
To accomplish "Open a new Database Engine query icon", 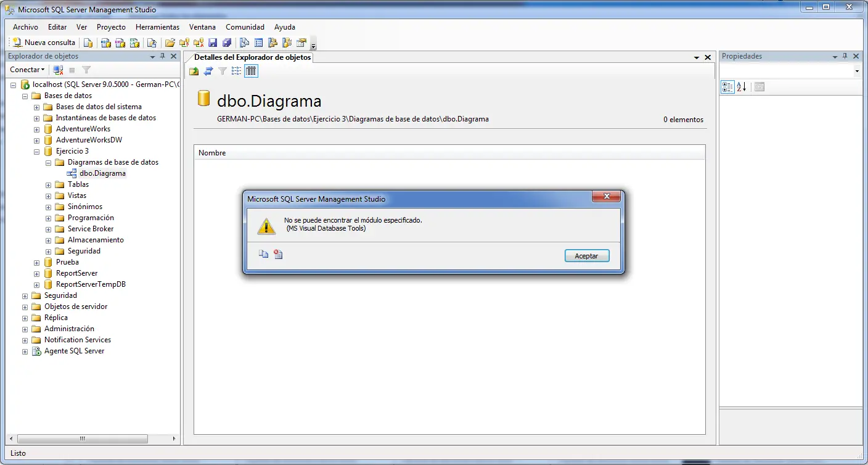I will click(x=88, y=43).
